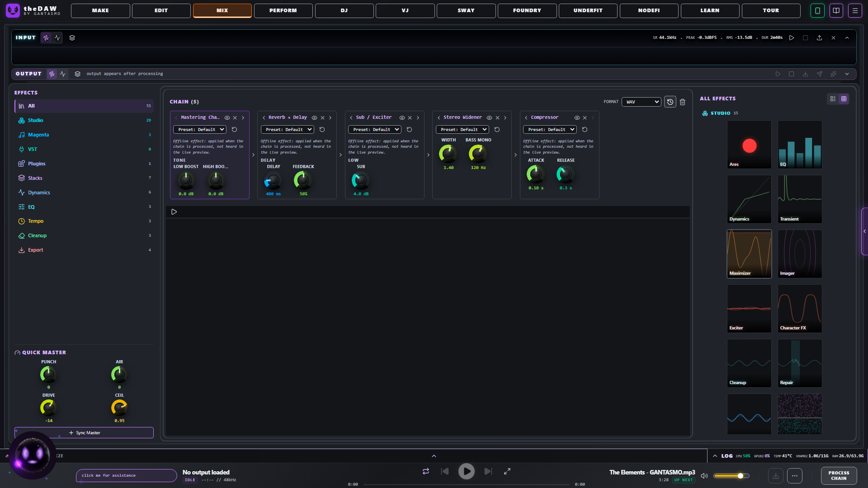
Task: Click the loop/repeat icon in the player
Action: pyautogui.click(x=426, y=471)
